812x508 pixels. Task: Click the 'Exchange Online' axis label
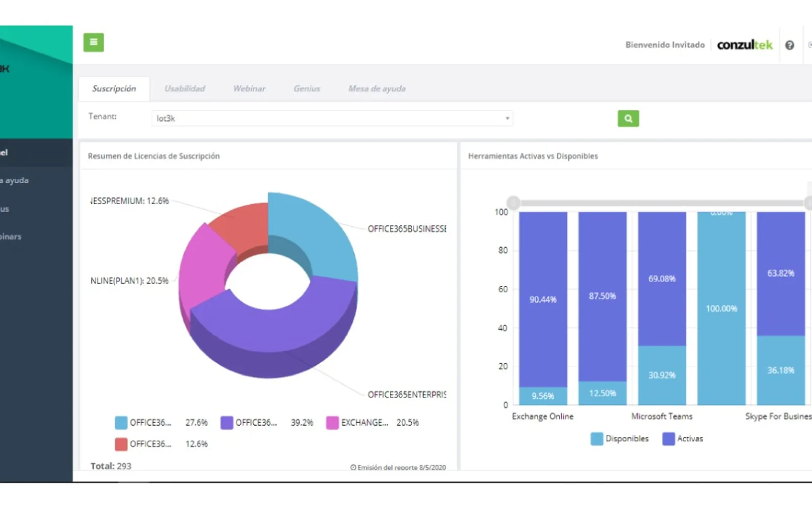543,416
